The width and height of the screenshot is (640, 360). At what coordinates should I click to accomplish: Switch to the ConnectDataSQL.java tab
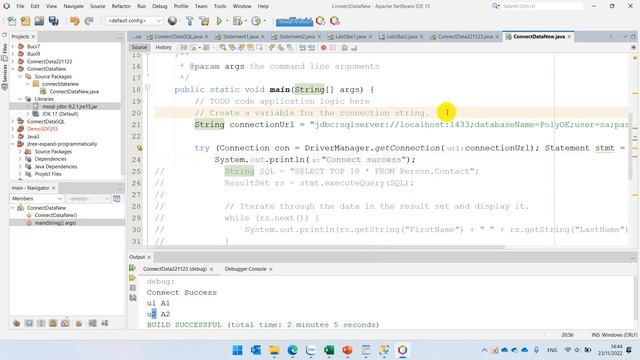click(178, 36)
